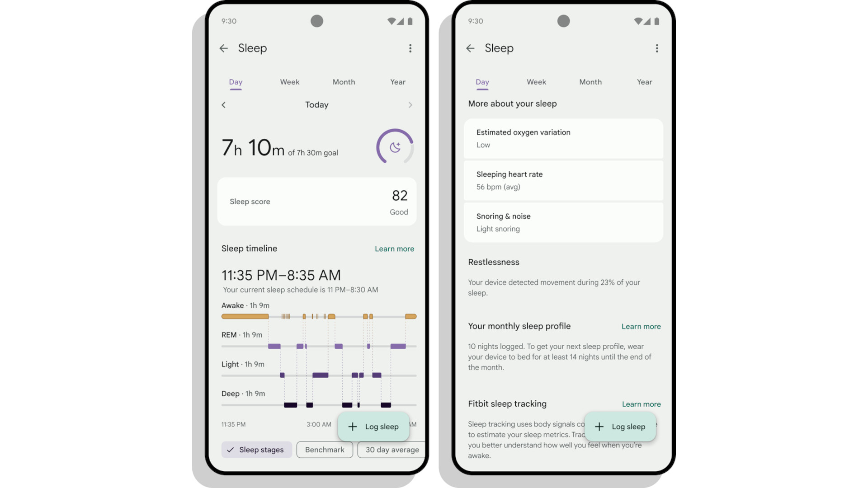Select the Sleep stages toggle button
This screenshot has width=868, height=488.
(x=256, y=449)
